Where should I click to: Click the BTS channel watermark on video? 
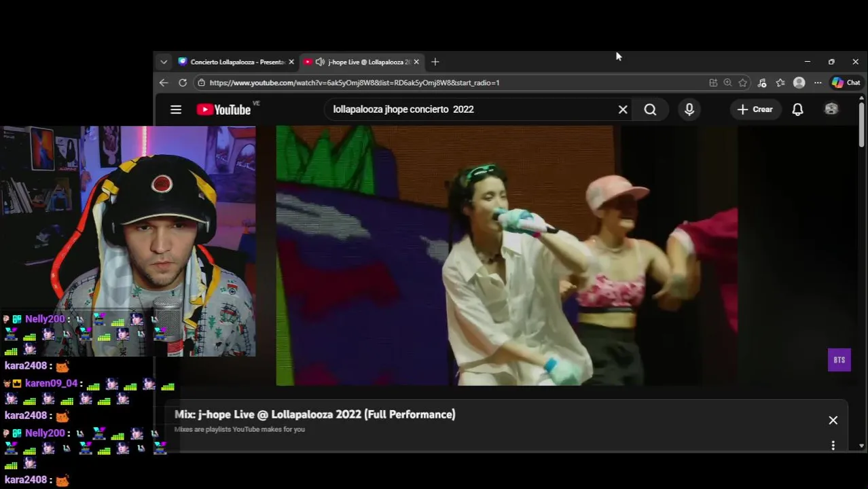[x=839, y=360]
